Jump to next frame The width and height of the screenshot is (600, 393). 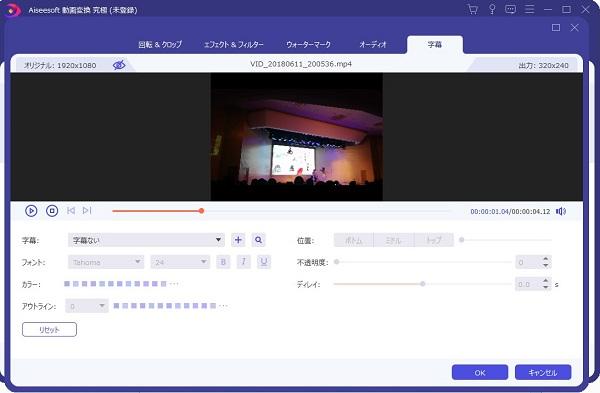[x=87, y=210]
